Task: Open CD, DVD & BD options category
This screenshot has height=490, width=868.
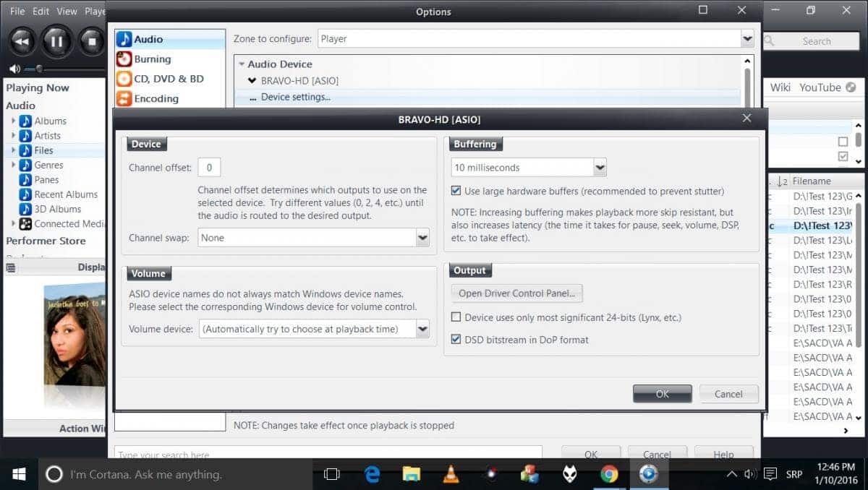Action: pyautogui.click(x=170, y=79)
